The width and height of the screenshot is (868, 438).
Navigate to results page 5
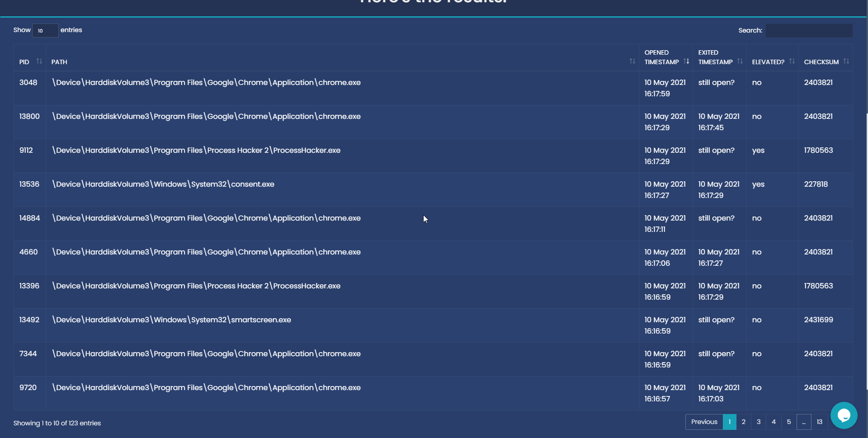(x=789, y=422)
